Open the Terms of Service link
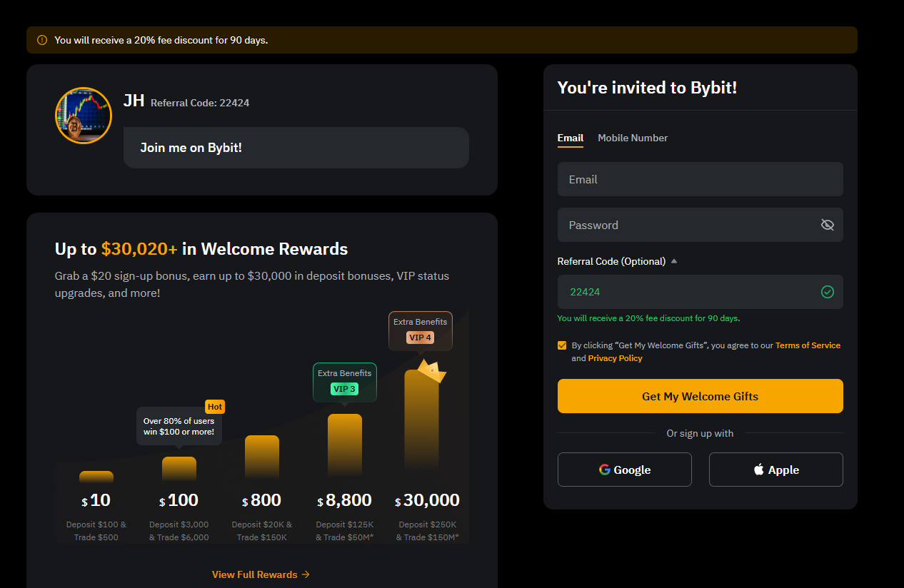This screenshot has width=904, height=588. pos(808,345)
